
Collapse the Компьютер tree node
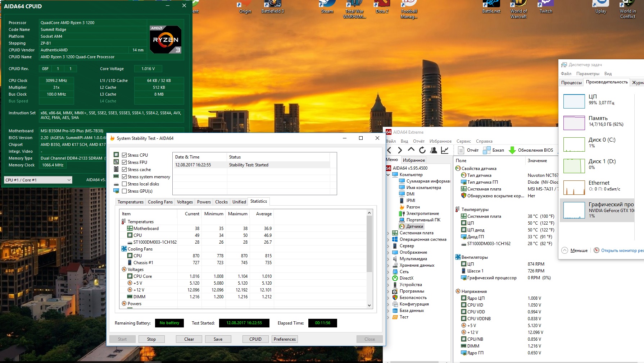coord(388,175)
